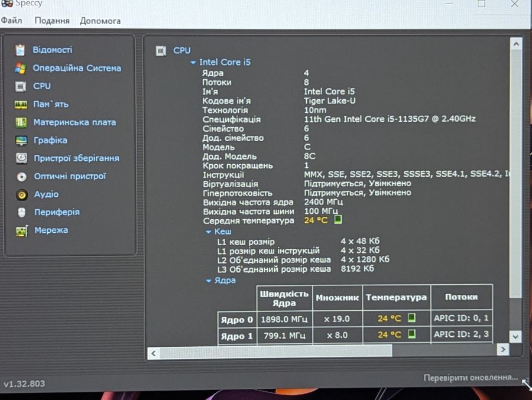This screenshot has width=532, height=400.
Task: Click the x 19.0 multiplier cell
Action: point(338,319)
